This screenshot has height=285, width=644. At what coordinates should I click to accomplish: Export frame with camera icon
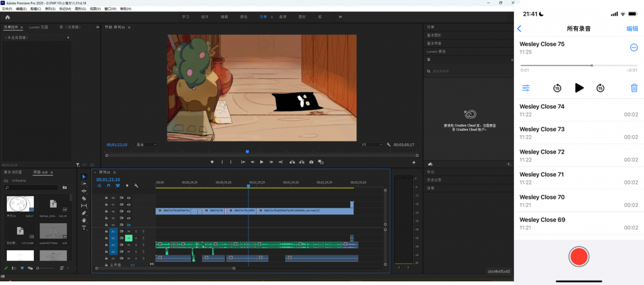(x=311, y=162)
